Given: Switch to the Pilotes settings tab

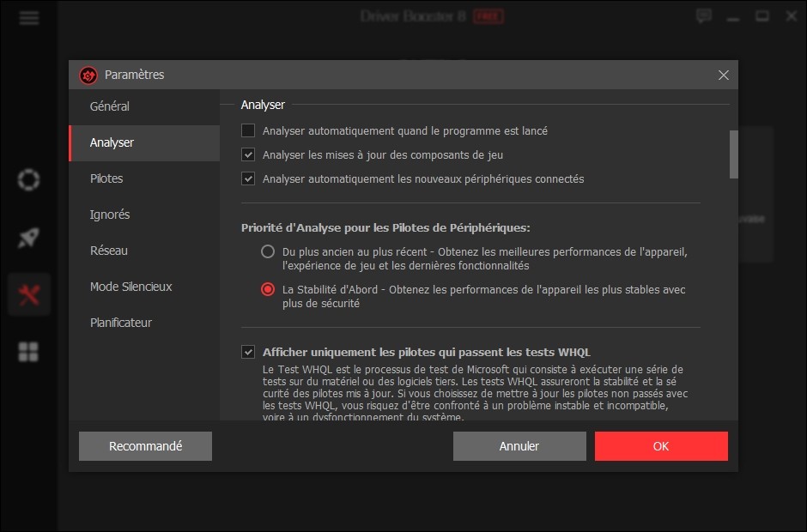Looking at the screenshot, I should pyautogui.click(x=144, y=178).
